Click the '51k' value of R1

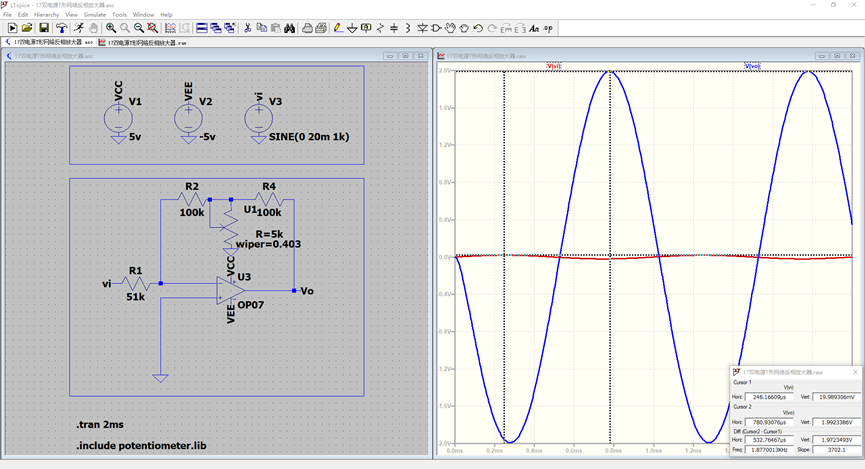click(135, 297)
